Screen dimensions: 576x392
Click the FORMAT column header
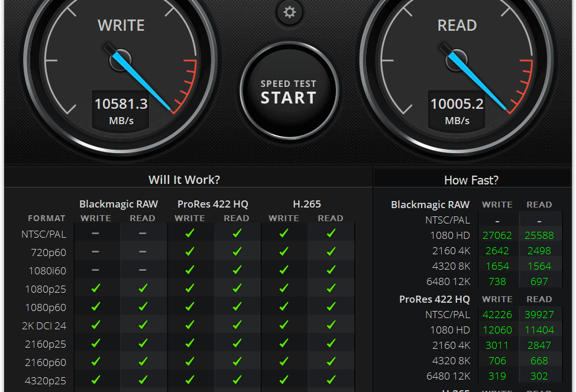pos(47,218)
